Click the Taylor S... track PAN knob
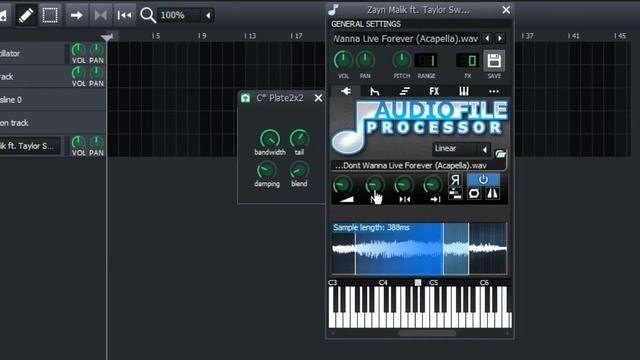 (x=96, y=142)
